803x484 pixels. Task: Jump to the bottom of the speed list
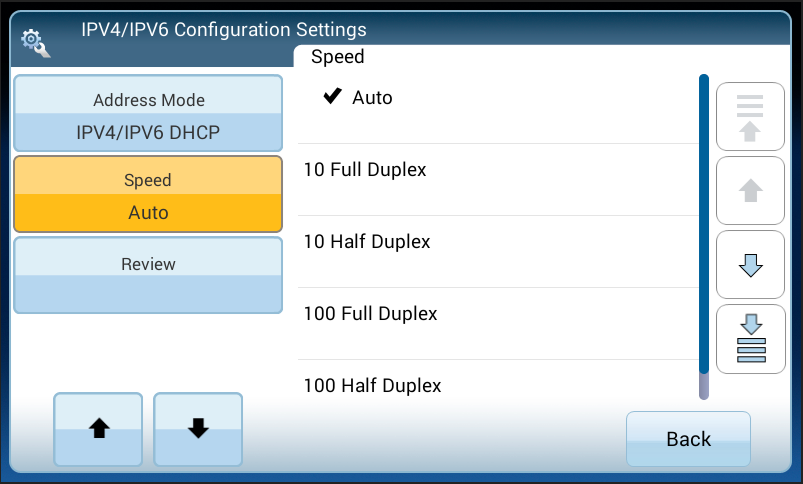tap(750, 339)
